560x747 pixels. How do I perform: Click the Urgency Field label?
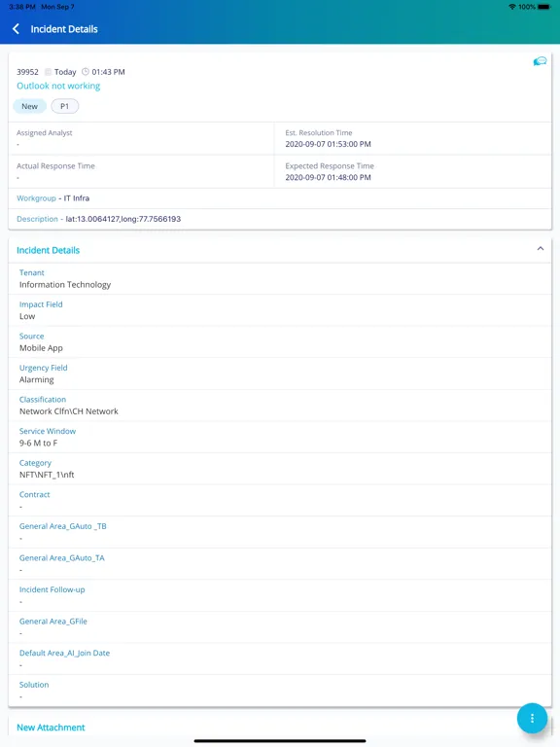pos(44,368)
